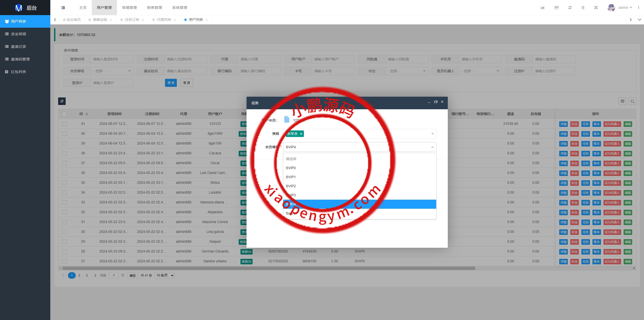This screenshot has height=320, width=644.
Task: Choose SVIP0 from the level list
Action: [x=360, y=168]
